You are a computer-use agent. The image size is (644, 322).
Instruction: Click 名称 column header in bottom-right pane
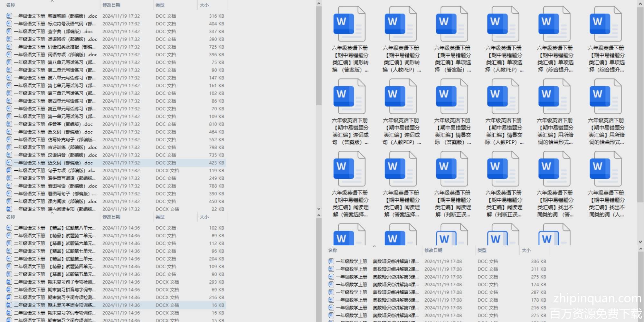point(333,251)
